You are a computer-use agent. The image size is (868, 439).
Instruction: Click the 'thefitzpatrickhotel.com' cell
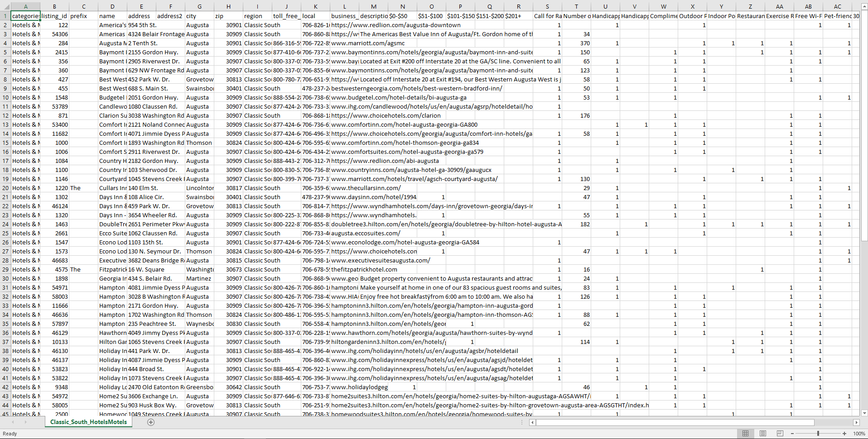coord(344,269)
